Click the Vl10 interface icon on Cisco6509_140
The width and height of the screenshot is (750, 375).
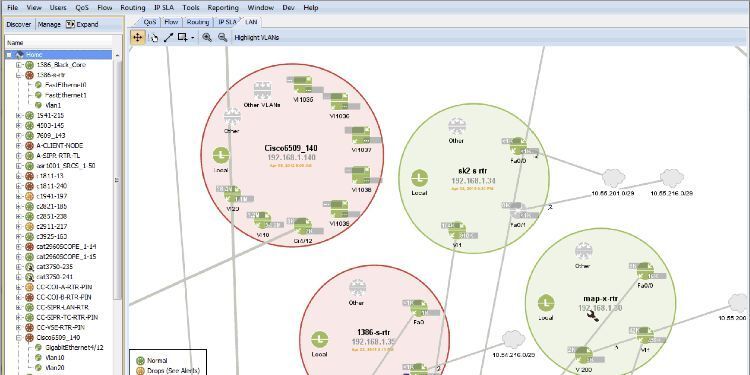pos(264,221)
